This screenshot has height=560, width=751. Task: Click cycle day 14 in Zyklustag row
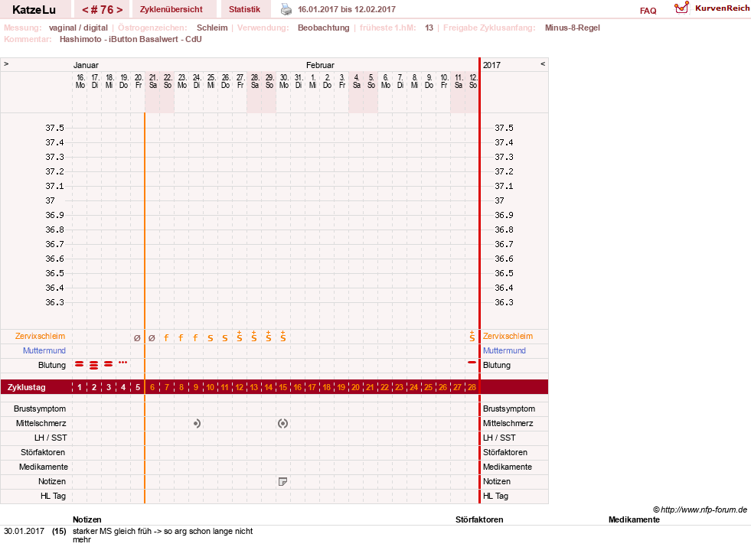(268, 387)
